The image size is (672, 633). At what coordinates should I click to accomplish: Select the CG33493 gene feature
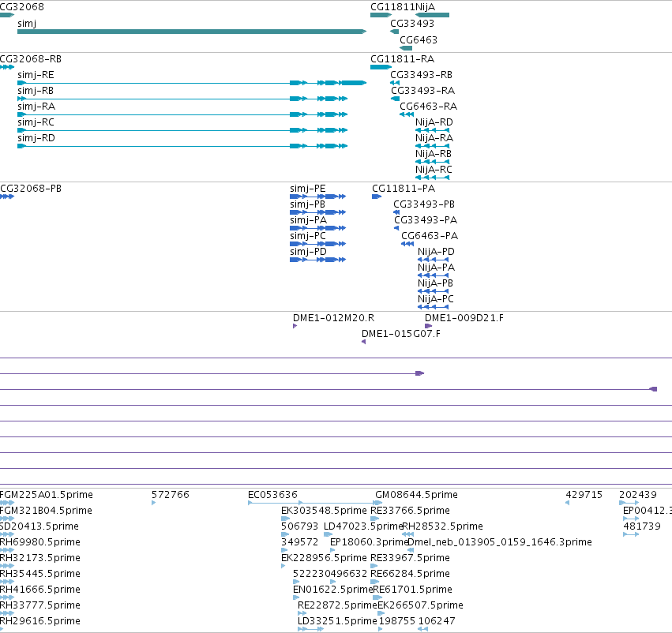click(395, 32)
